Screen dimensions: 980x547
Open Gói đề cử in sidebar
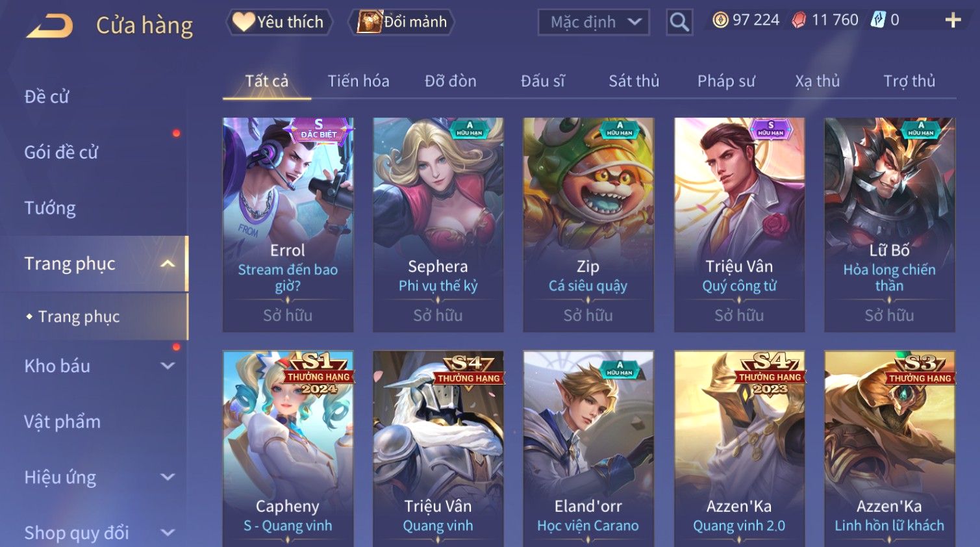[61, 153]
